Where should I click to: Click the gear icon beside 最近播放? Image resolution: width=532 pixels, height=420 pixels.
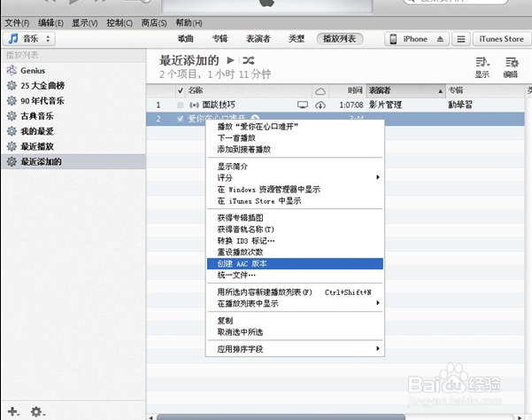(x=12, y=146)
